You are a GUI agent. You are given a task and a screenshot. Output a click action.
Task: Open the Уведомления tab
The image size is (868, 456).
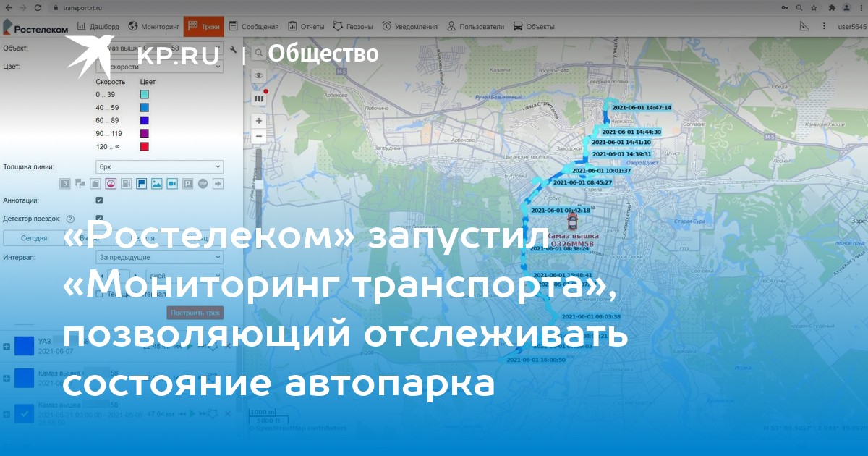[410, 27]
